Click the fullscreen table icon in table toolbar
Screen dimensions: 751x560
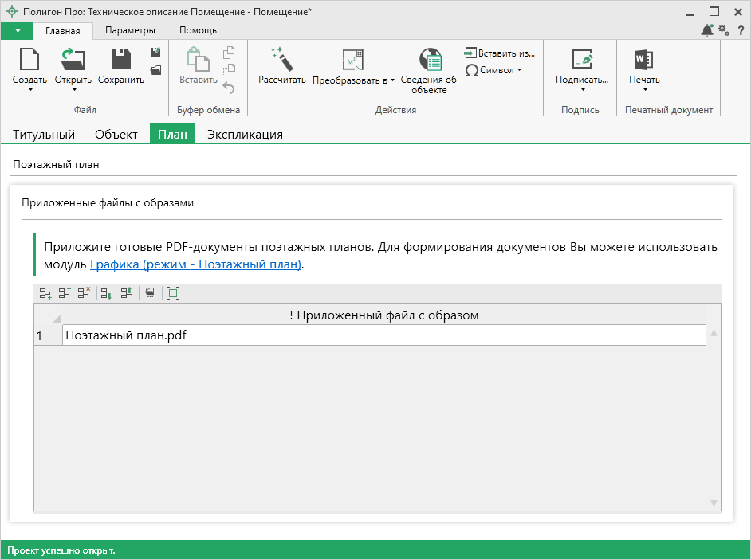click(x=173, y=293)
